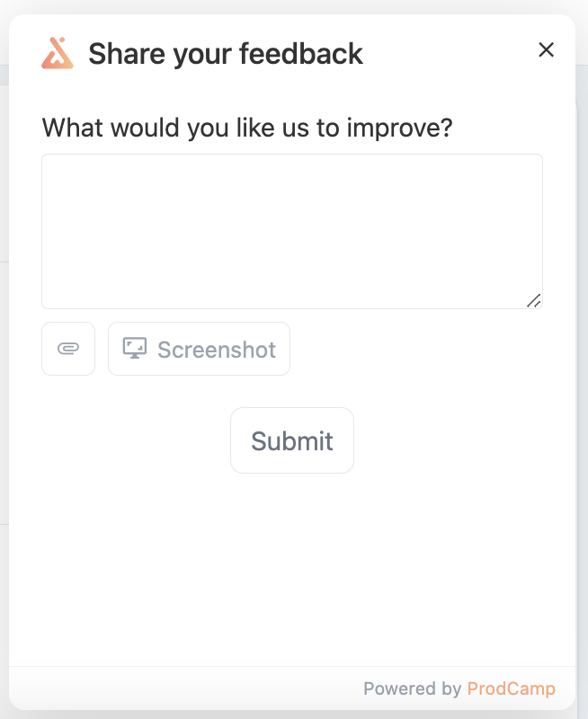Focus the improvement suggestion box
The height and width of the screenshot is (719, 588).
pyautogui.click(x=292, y=229)
